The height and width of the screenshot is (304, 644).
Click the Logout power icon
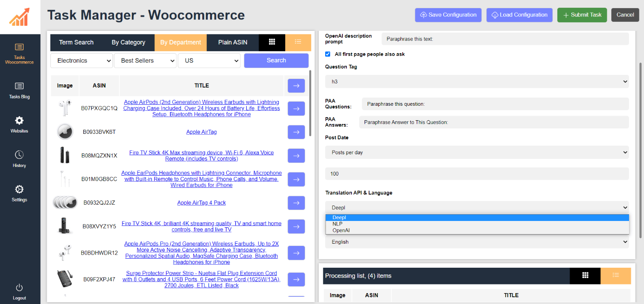(x=20, y=288)
